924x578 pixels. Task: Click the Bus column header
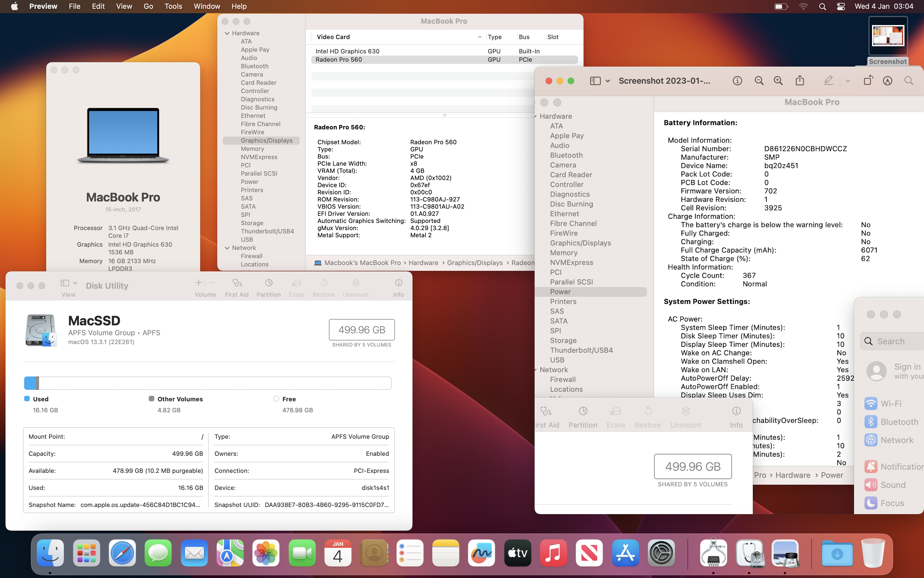[524, 37]
